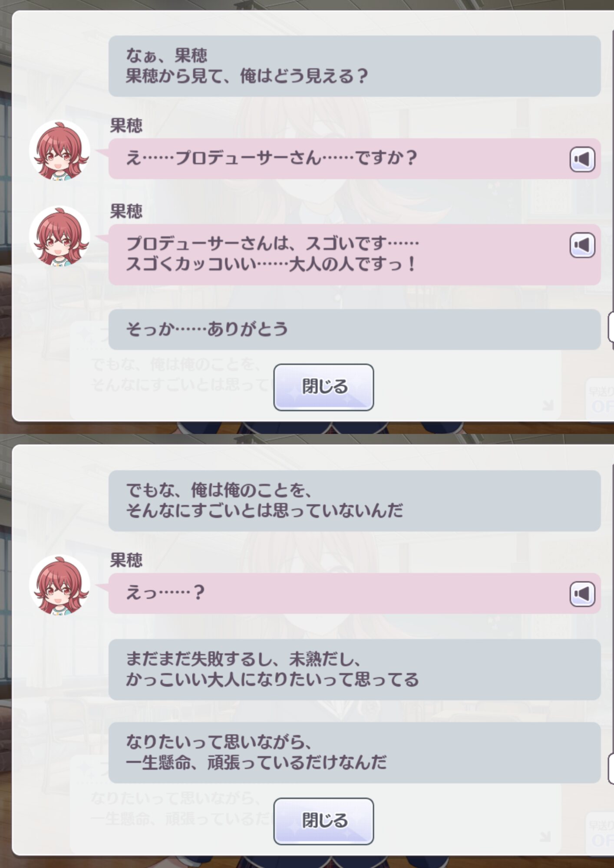Toggle the fast-forward OFF switch in lower screen

click(601, 834)
